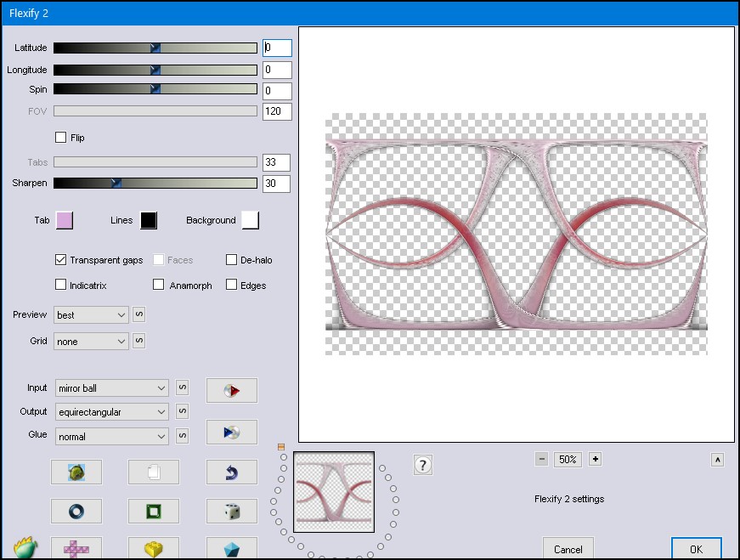
Task: Enable the De-halo checkbox
Action: [x=231, y=260]
